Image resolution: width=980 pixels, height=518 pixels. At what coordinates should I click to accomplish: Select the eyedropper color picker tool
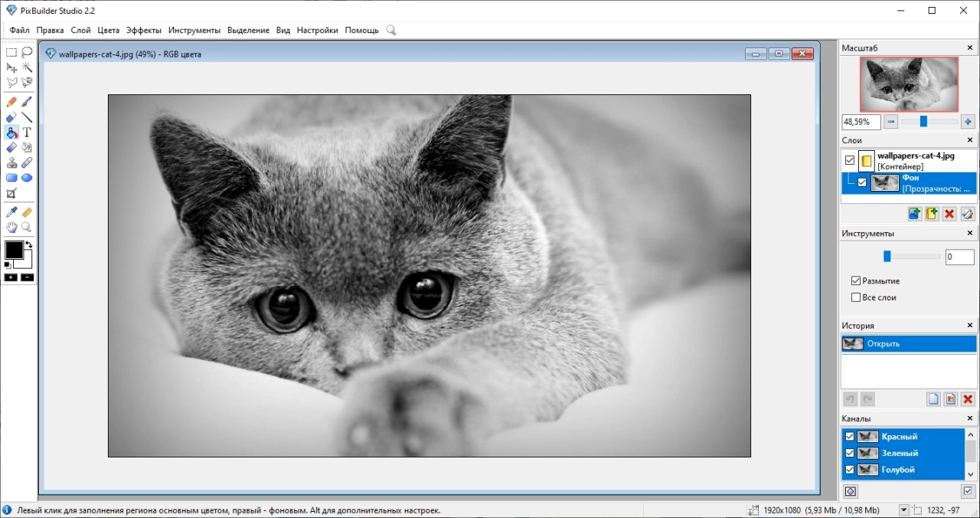click(11, 212)
